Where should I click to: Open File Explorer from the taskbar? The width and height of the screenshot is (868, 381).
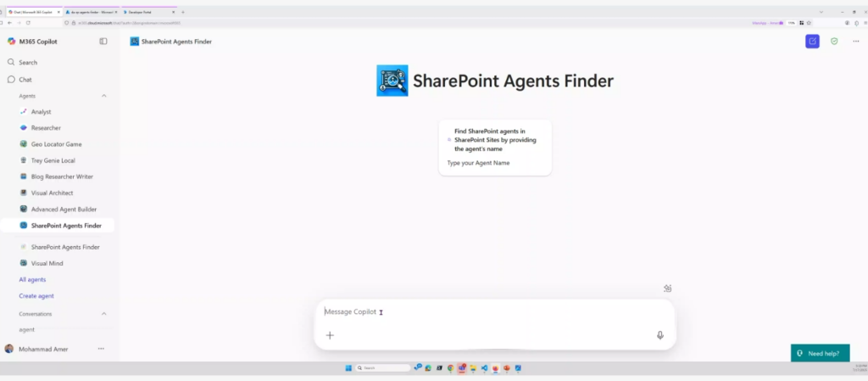[473, 367]
